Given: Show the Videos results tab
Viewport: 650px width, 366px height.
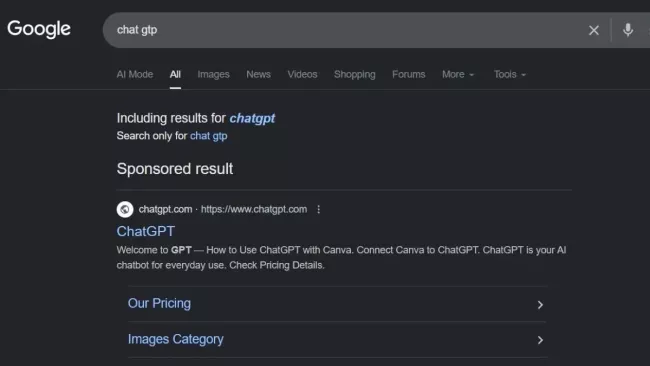Looking at the screenshot, I should pos(302,74).
